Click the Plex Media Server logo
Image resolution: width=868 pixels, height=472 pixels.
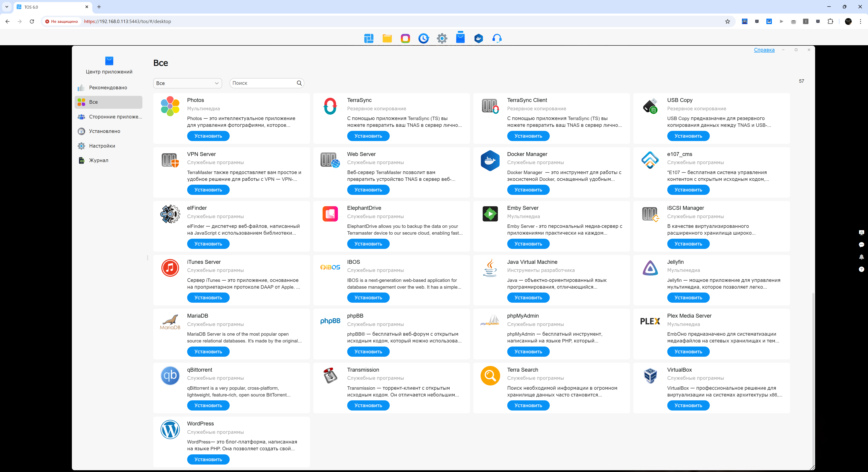pos(650,321)
